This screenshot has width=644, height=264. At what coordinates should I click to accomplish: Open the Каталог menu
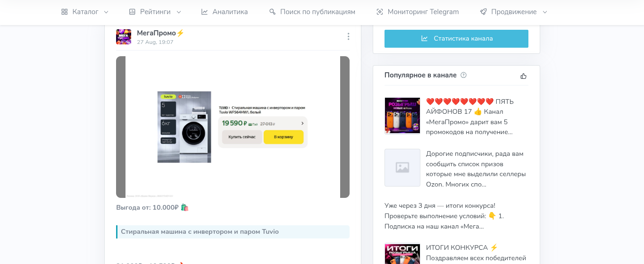coord(85,12)
